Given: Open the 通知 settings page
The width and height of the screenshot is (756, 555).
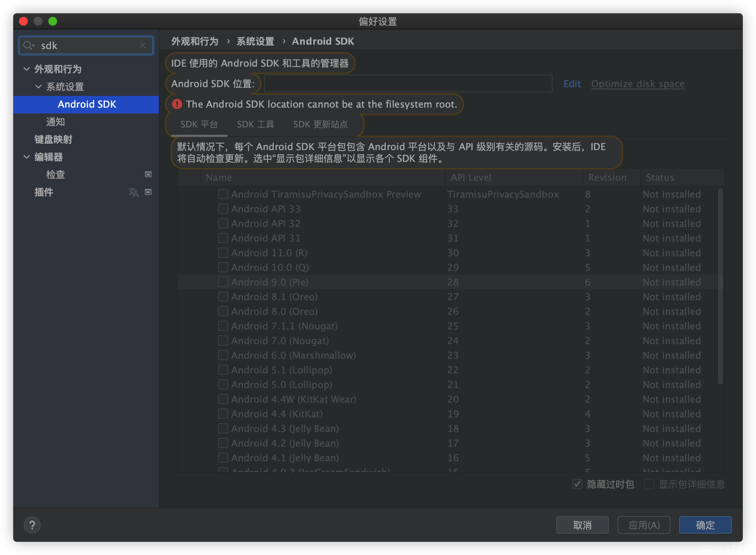Looking at the screenshot, I should click(x=55, y=122).
